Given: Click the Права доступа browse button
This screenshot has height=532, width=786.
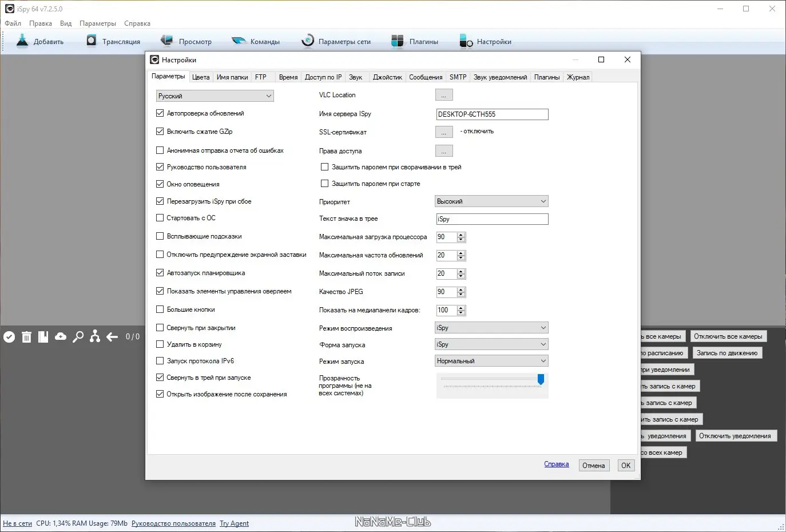Looking at the screenshot, I should point(444,150).
